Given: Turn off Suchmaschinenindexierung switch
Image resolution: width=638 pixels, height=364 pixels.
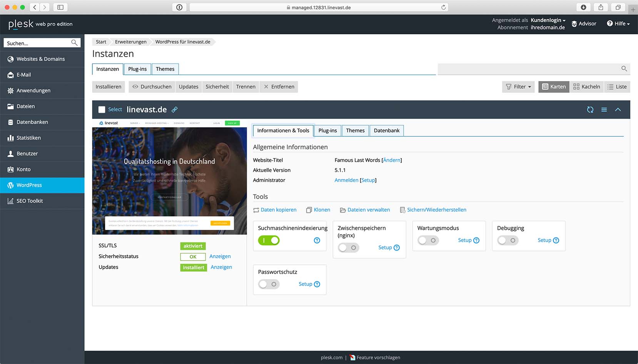Looking at the screenshot, I should (269, 240).
